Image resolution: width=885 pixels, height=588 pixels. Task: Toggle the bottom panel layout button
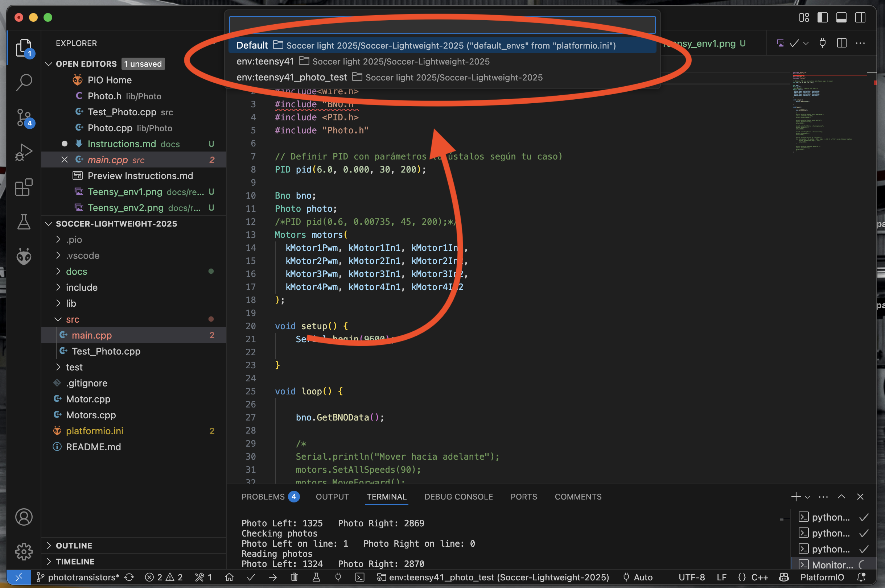(x=841, y=18)
